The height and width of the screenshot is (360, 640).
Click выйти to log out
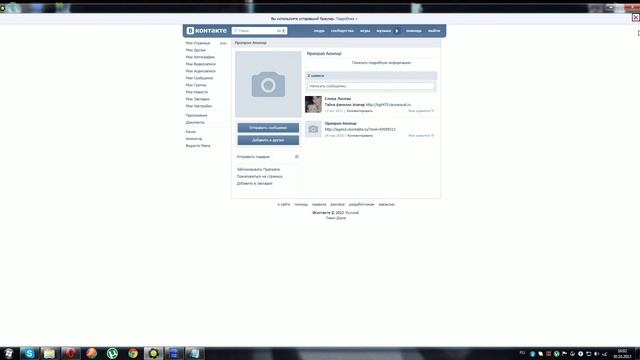pos(434,31)
